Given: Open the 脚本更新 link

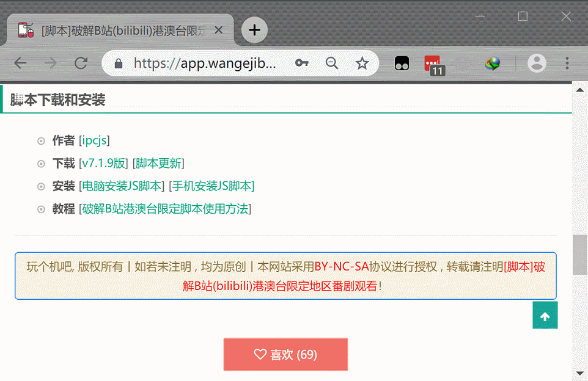Looking at the screenshot, I should [158, 164].
